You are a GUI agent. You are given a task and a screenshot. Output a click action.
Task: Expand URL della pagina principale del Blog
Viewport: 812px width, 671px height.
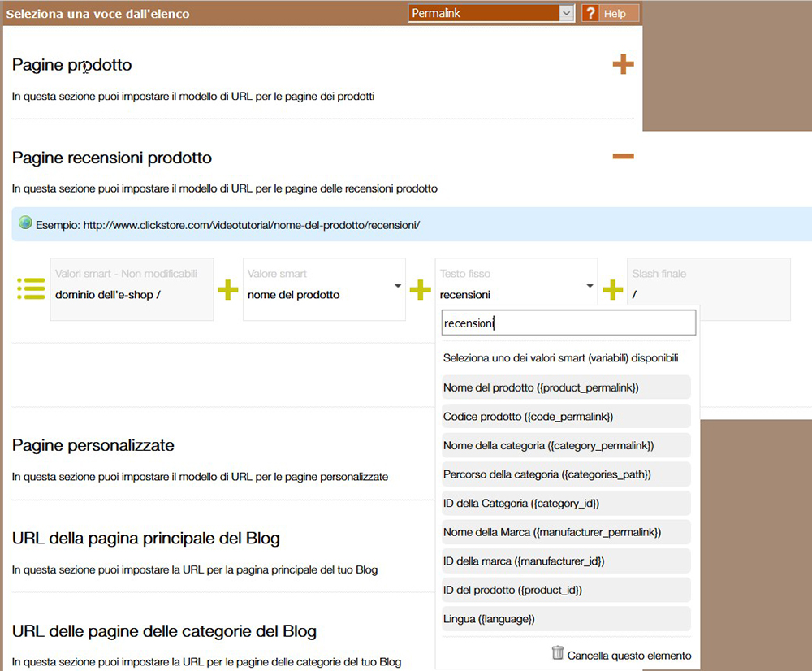146,538
